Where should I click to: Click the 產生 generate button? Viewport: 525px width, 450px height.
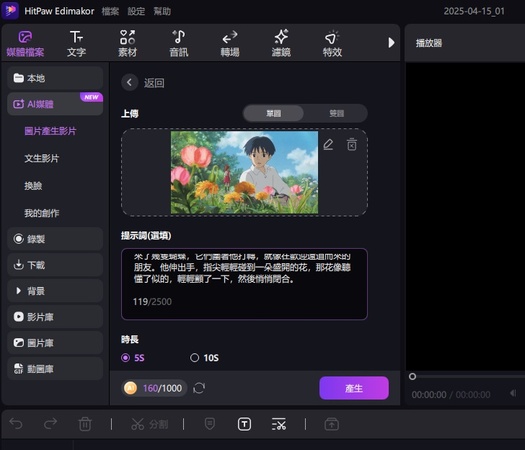pos(354,388)
